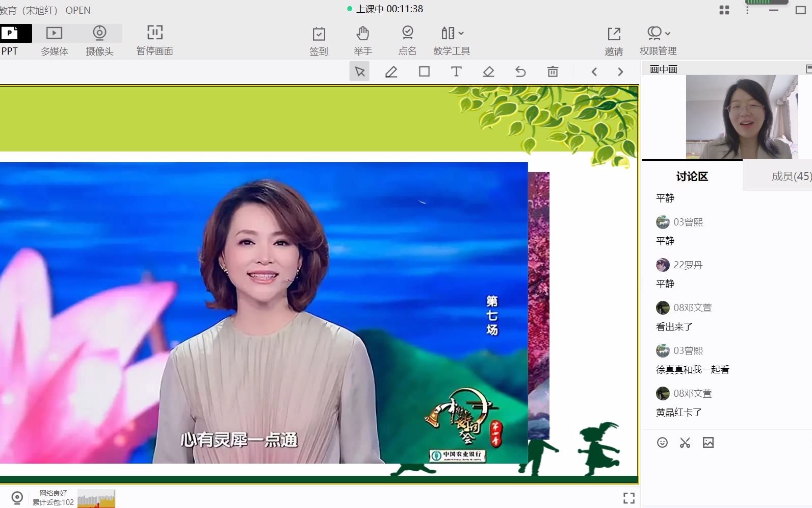Click the 22罗丹 user avatar
Image resolution: width=812 pixels, height=508 pixels.
[663, 265]
